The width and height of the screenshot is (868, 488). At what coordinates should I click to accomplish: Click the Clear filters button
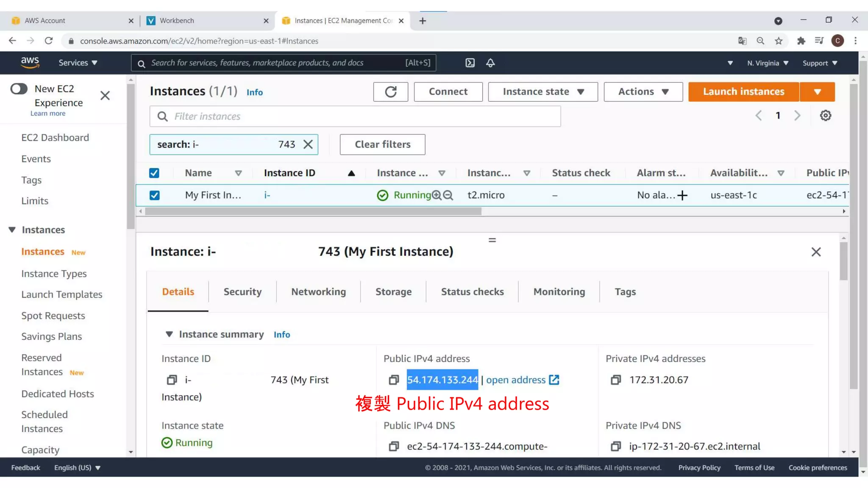point(382,144)
